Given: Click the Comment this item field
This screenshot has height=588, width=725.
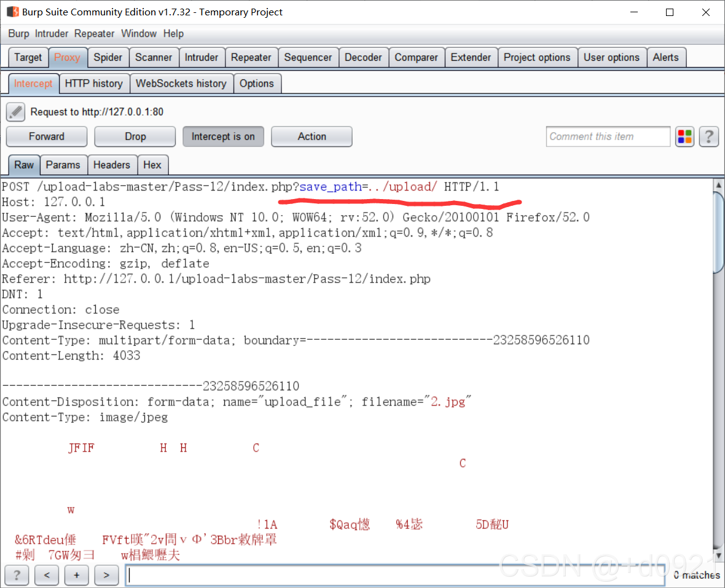Looking at the screenshot, I should tap(608, 136).
